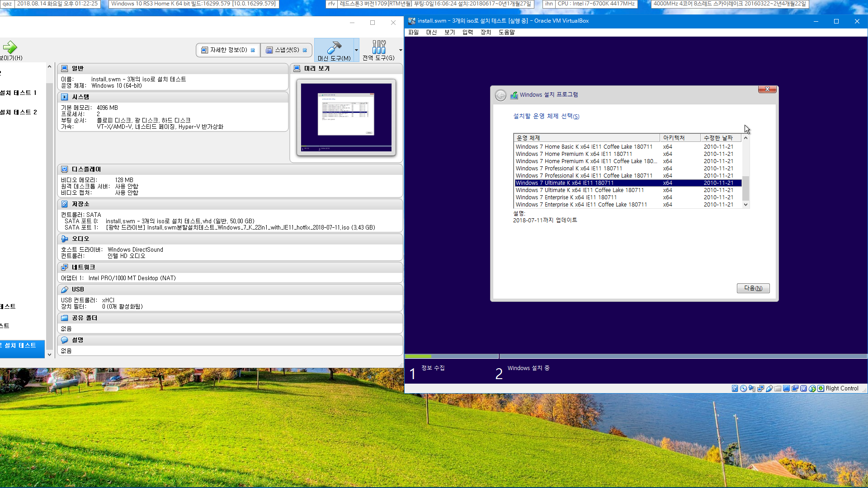868x488 pixels.
Task: Open 머신 menu in VM window
Action: tap(431, 32)
